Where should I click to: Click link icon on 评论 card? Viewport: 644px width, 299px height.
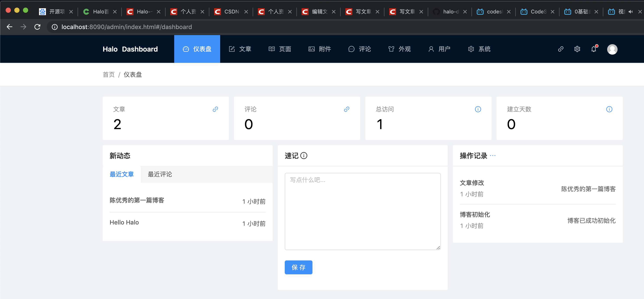coord(346,109)
